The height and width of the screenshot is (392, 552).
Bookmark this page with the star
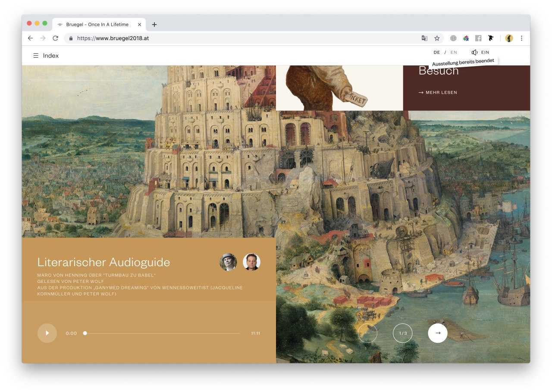click(x=437, y=38)
